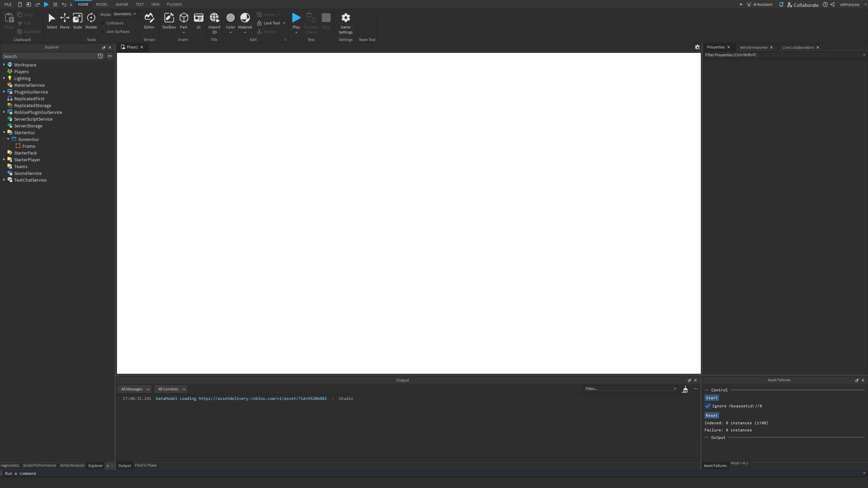Open the Mode Geometric dropdown
Image resolution: width=868 pixels, height=488 pixels.
tap(124, 14)
